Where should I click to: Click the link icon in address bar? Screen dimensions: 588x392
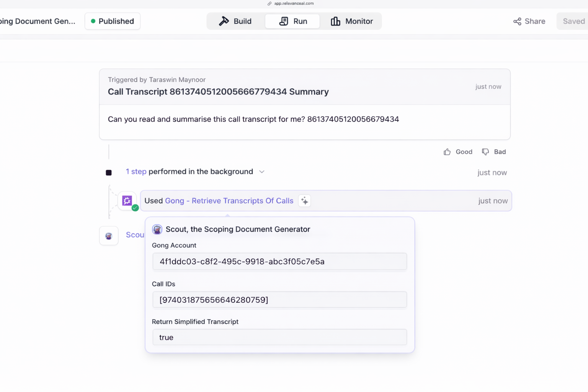pos(269,3)
